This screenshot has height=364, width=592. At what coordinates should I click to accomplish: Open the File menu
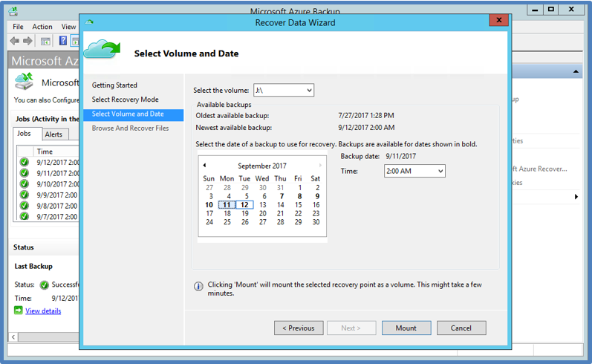pos(18,27)
